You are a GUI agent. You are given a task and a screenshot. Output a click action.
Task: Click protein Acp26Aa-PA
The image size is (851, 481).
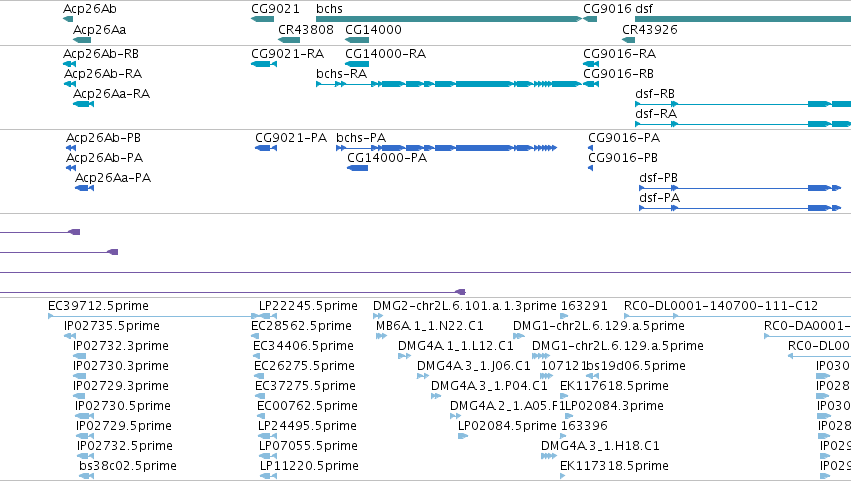113,178
